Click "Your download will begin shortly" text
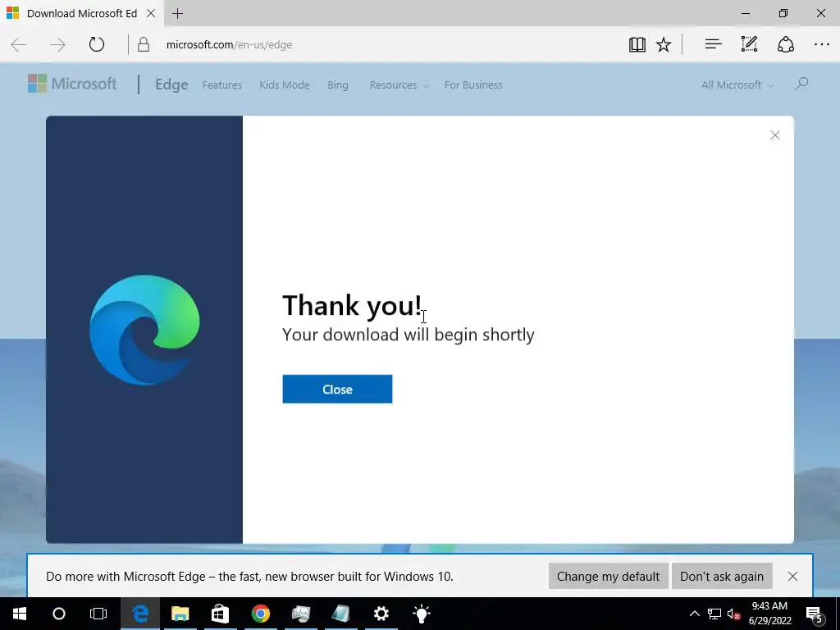Screen dimensions: 840x630 tap(409, 335)
